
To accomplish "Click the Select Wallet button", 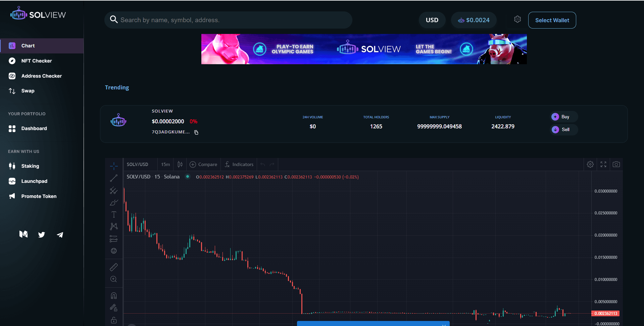I will (552, 20).
